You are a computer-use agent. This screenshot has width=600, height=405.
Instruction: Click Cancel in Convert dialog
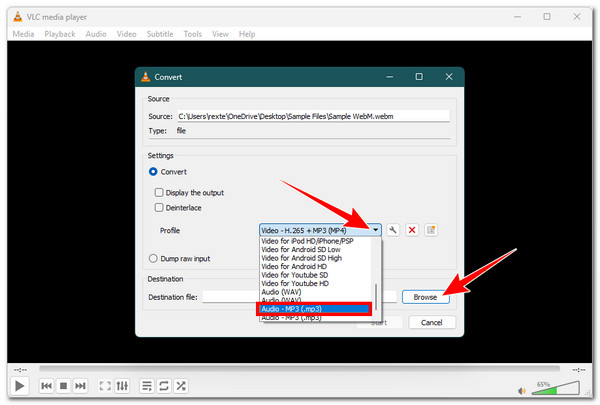click(x=432, y=322)
